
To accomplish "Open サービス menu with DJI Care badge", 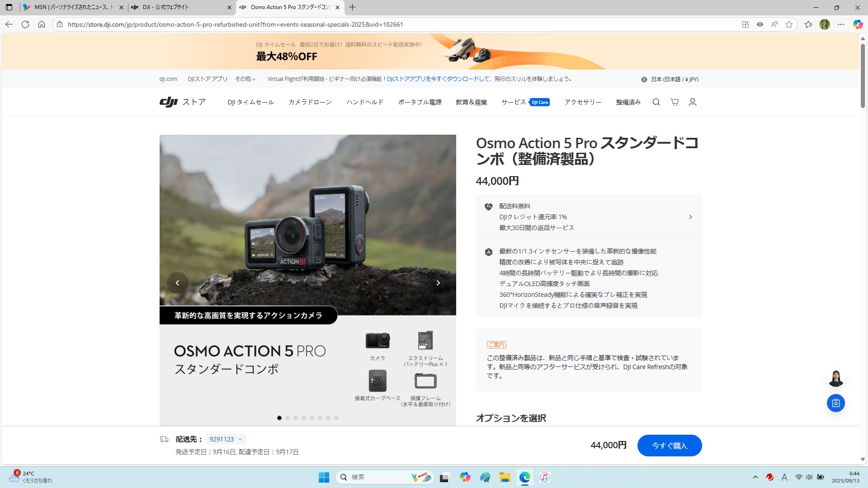I will coord(525,102).
